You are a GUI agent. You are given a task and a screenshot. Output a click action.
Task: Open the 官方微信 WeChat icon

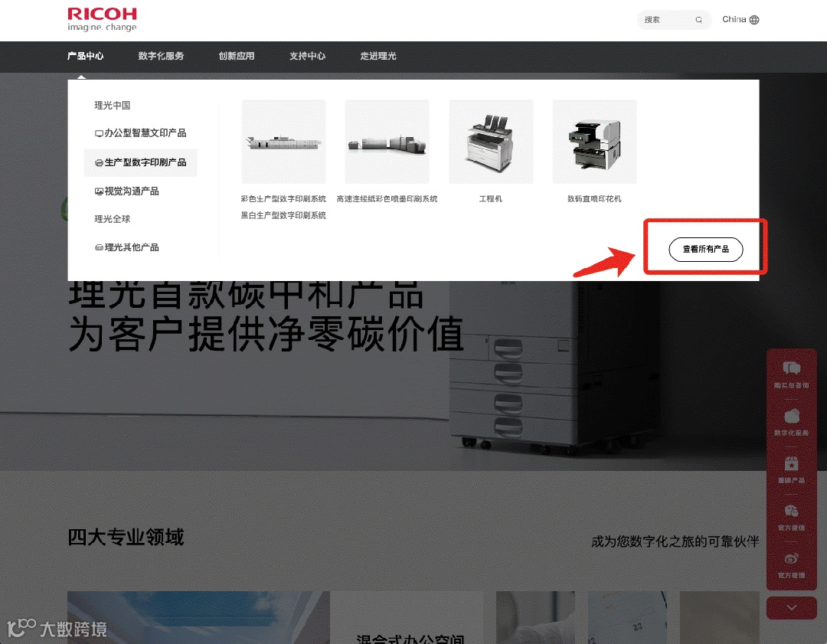pyautogui.click(x=791, y=511)
